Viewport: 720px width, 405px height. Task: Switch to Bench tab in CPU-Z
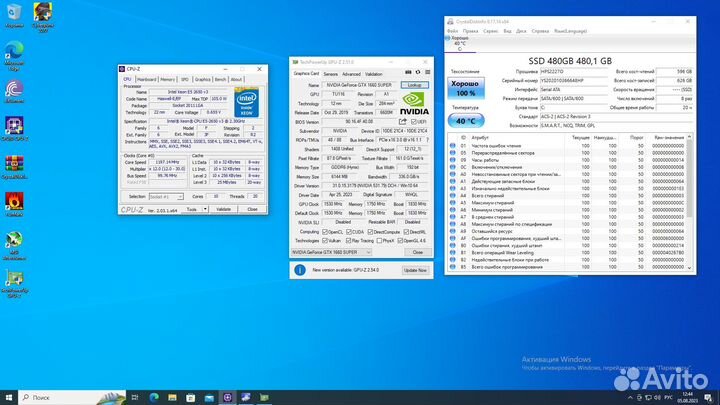point(220,79)
